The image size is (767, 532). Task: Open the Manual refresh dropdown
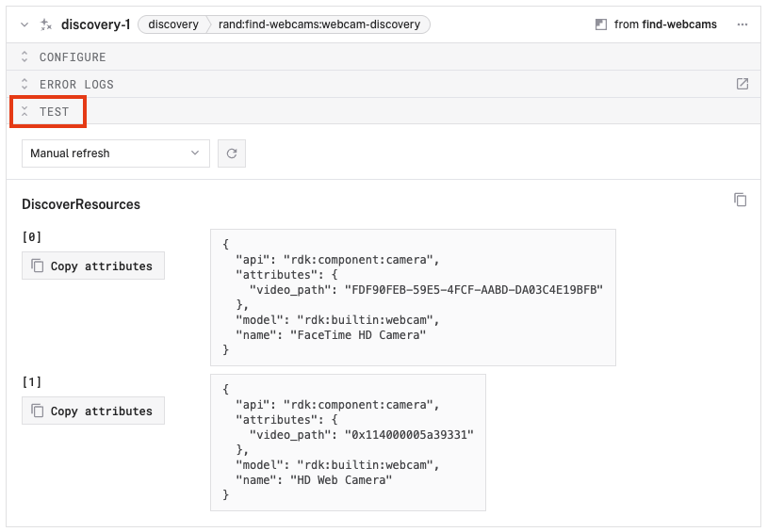pos(115,153)
